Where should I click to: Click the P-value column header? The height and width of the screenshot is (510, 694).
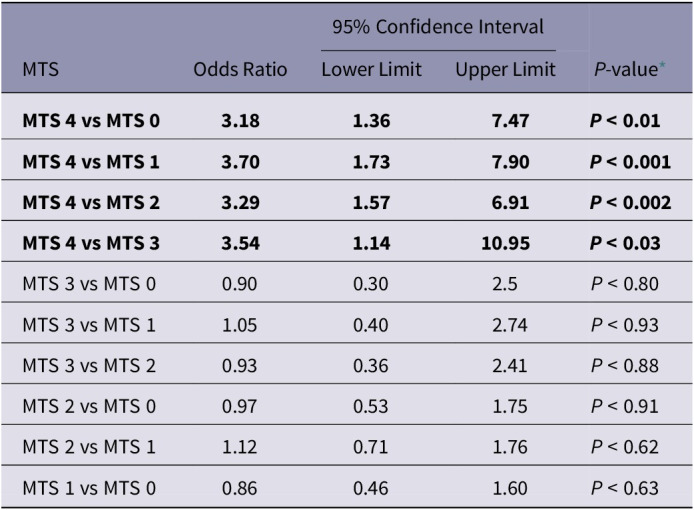tap(626, 70)
